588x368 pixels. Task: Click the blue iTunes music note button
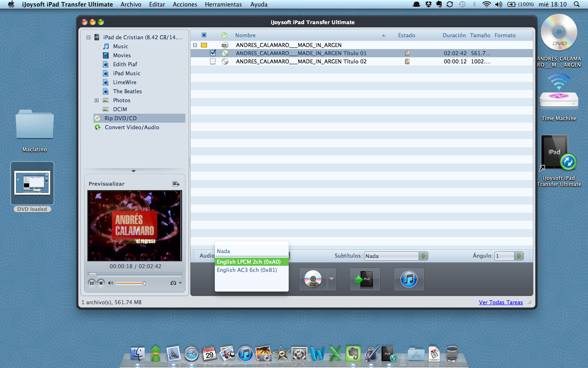click(x=409, y=279)
